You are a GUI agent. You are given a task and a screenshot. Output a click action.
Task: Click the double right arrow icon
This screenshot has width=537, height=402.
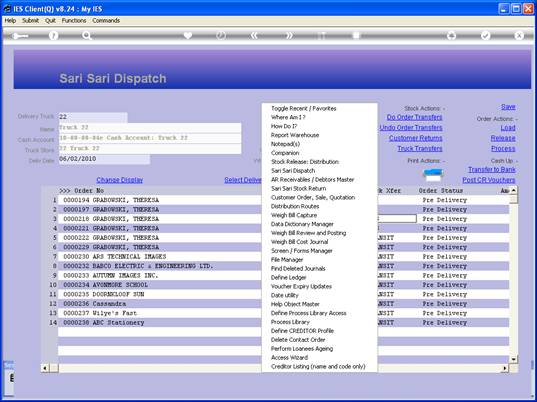289,36
